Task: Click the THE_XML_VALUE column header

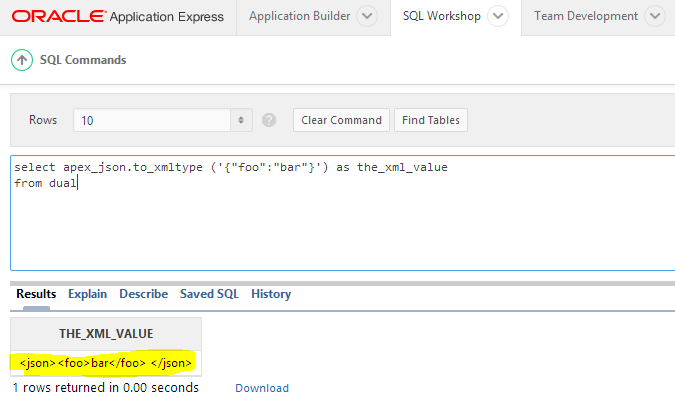Action: (x=106, y=333)
